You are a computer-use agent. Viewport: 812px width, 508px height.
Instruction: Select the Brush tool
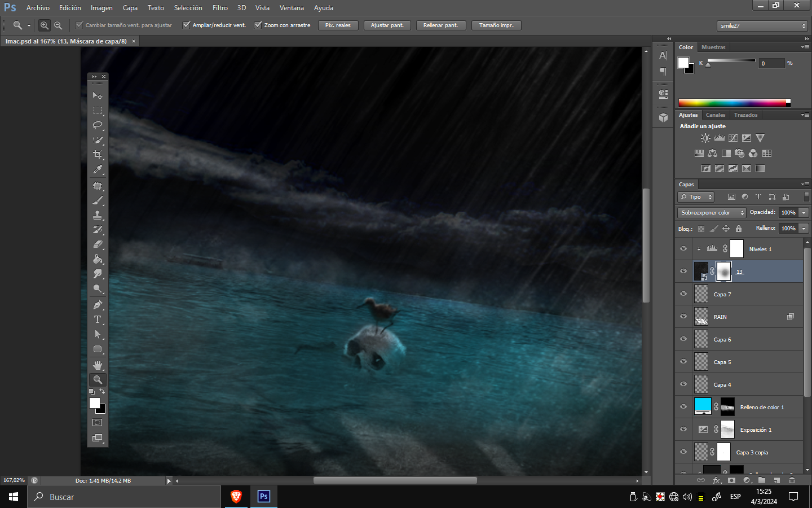click(98, 200)
